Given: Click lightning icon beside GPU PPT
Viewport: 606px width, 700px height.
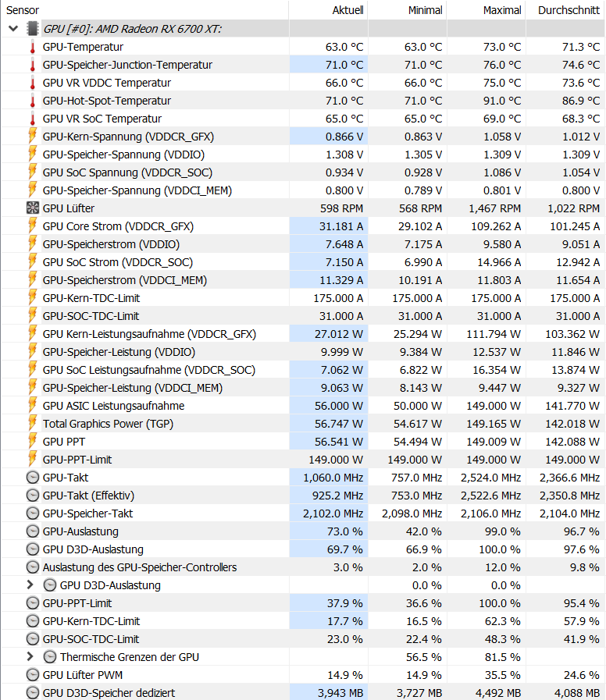Looking at the screenshot, I should [x=32, y=441].
